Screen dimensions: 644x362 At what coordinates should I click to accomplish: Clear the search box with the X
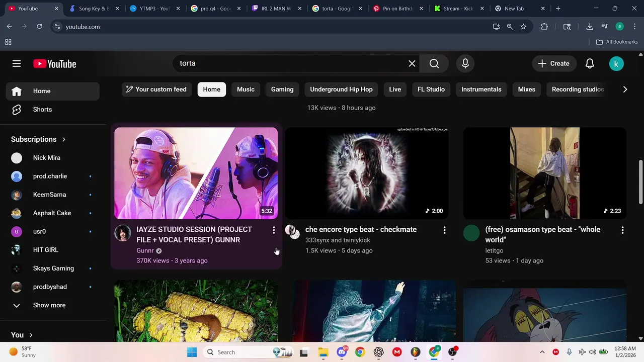point(412,63)
